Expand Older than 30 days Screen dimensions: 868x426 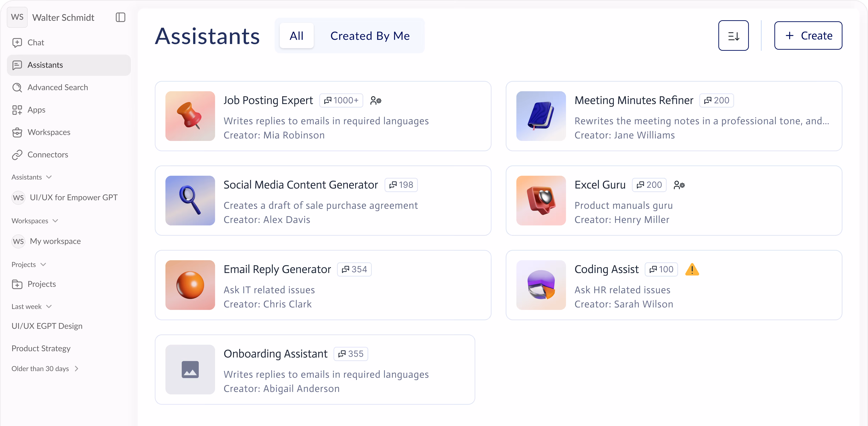click(x=76, y=369)
